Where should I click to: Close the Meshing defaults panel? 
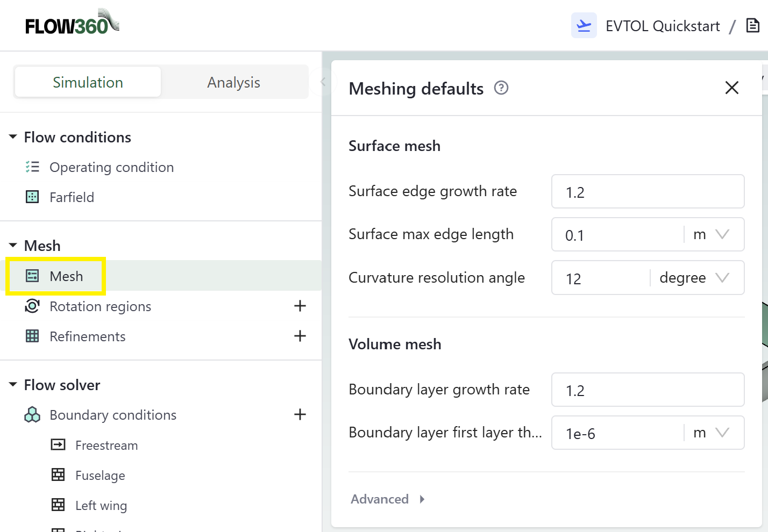[x=731, y=88]
